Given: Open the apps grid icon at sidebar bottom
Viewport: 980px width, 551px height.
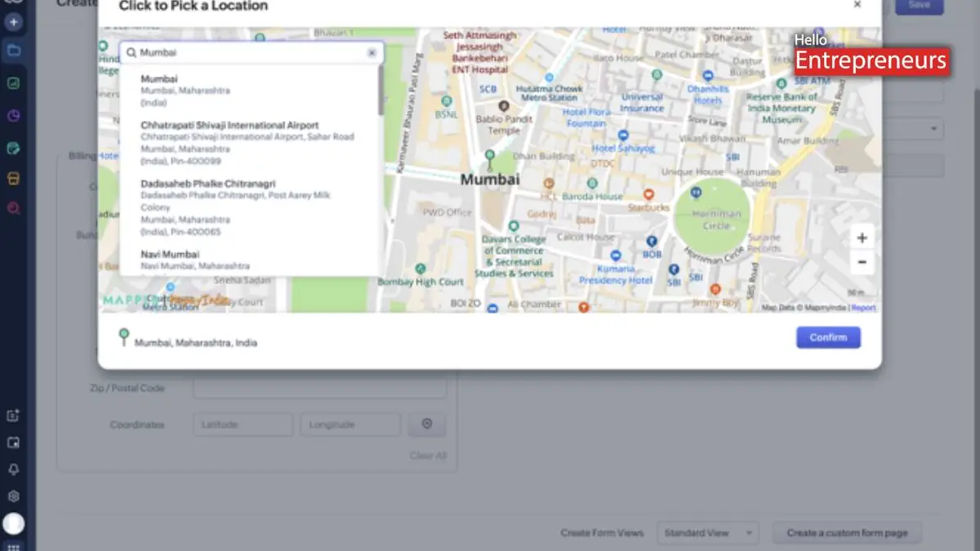Looking at the screenshot, I should [x=13, y=546].
